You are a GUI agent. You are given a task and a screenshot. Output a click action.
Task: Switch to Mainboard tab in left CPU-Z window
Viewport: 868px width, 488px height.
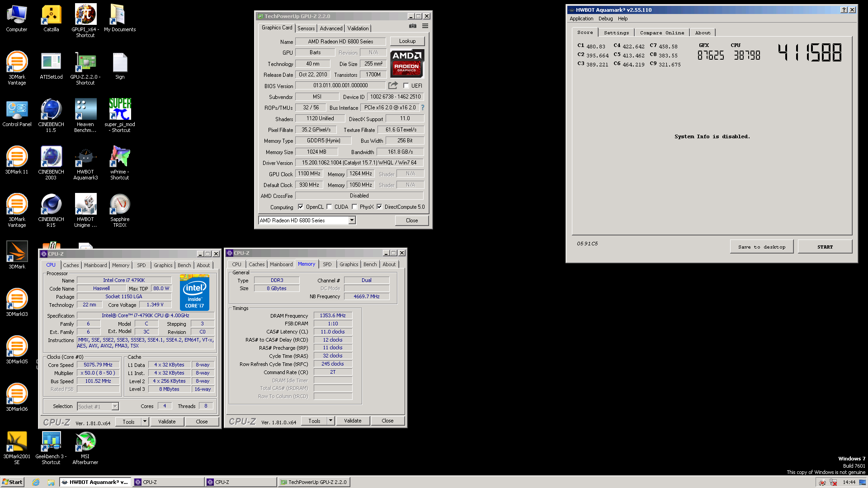95,265
